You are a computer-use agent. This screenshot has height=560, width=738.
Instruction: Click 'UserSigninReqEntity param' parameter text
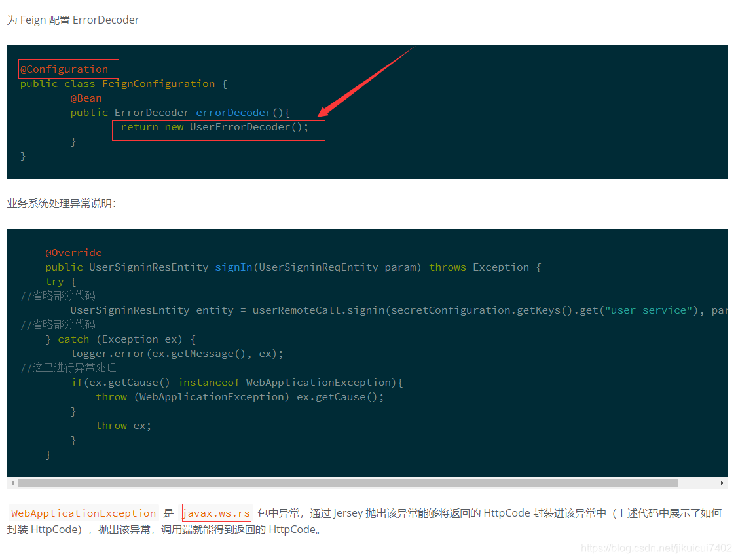(x=337, y=267)
